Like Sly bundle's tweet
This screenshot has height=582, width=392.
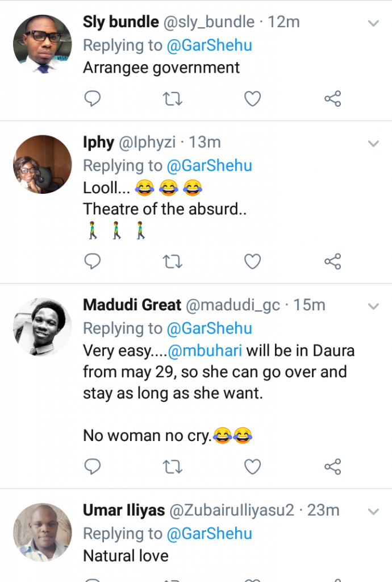pos(252,99)
